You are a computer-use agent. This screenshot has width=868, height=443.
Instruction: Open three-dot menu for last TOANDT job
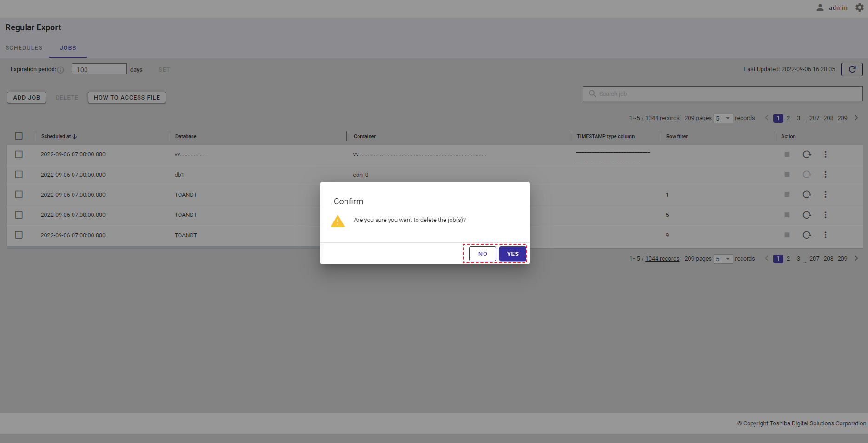click(x=825, y=235)
